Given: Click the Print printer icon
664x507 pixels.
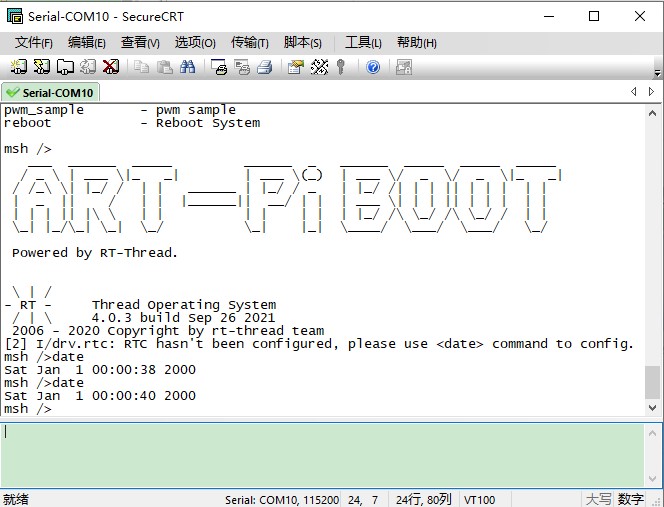Looking at the screenshot, I should pyautogui.click(x=265, y=67).
